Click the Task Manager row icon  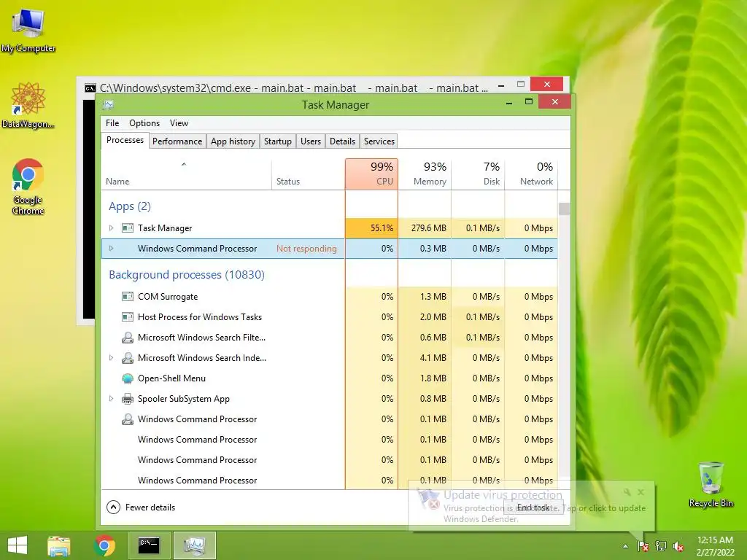(127, 228)
